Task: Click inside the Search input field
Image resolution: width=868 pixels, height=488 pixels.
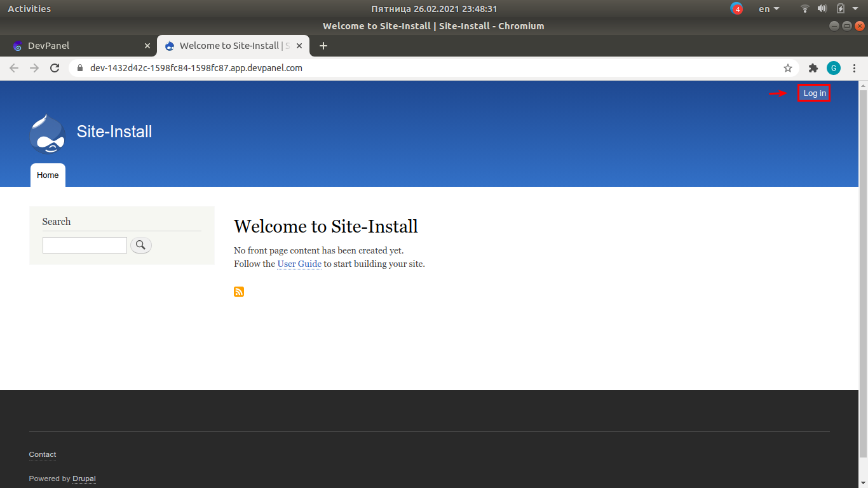Action: [x=85, y=245]
